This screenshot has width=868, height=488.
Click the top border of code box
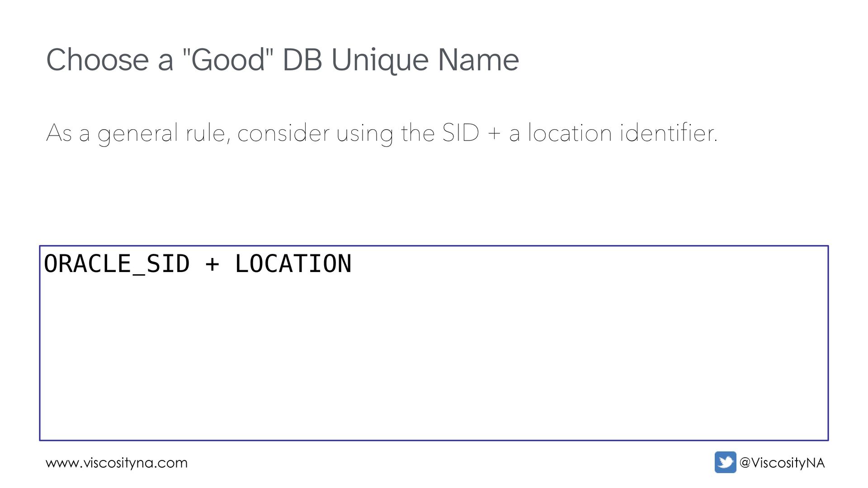pyautogui.click(x=434, y=246)
